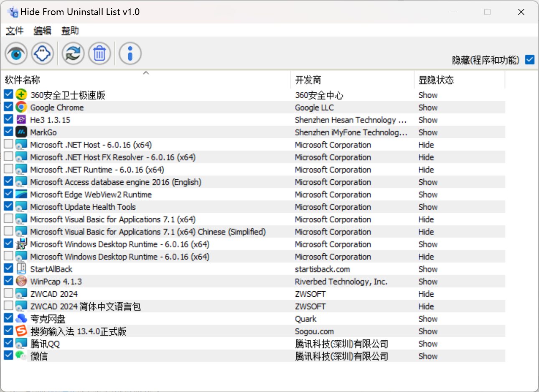This screenshot has width=539, height=392.
Task: Click the 夸克网盘 cloud icon
Action: pos(21,318)
